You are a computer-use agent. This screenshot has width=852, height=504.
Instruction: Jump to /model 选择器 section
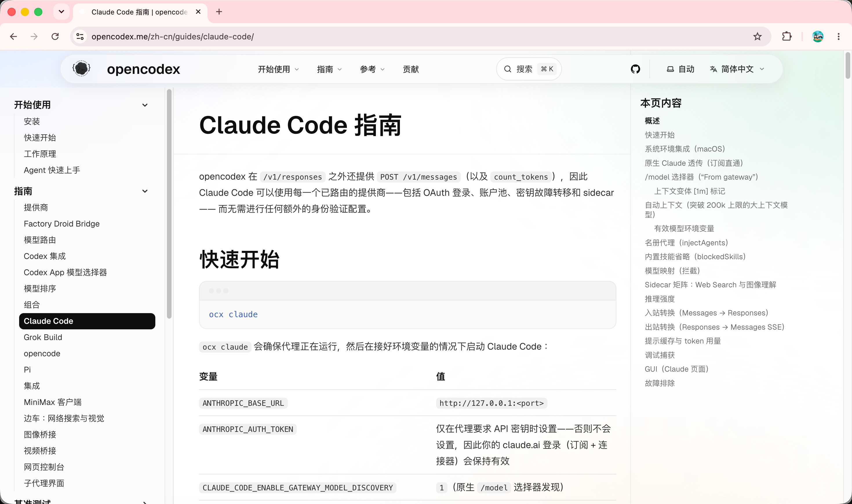click(701, 177)
